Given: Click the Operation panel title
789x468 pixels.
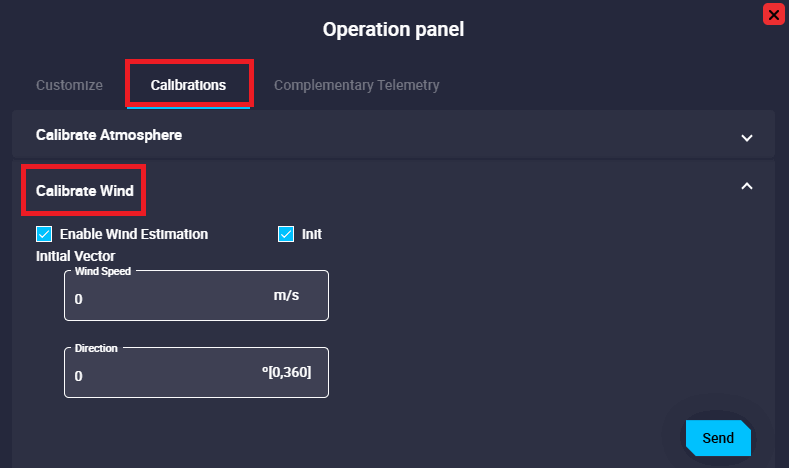Looking at the screenshot, I should [x=393, y=29].
